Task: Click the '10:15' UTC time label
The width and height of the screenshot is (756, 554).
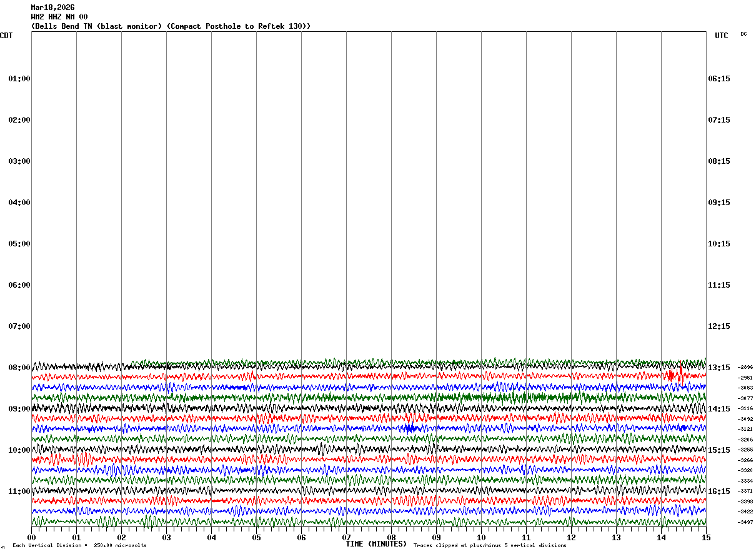Action: [719, 244]
